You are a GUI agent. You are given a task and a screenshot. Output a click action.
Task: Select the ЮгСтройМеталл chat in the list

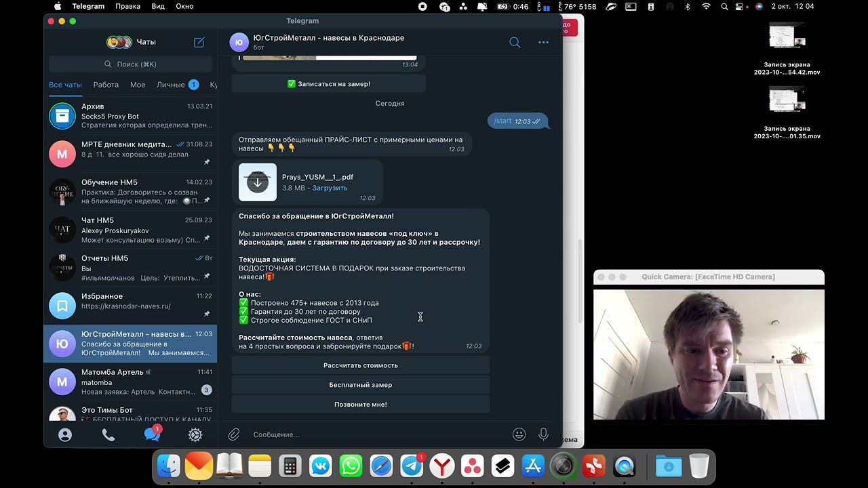point(130,344)
